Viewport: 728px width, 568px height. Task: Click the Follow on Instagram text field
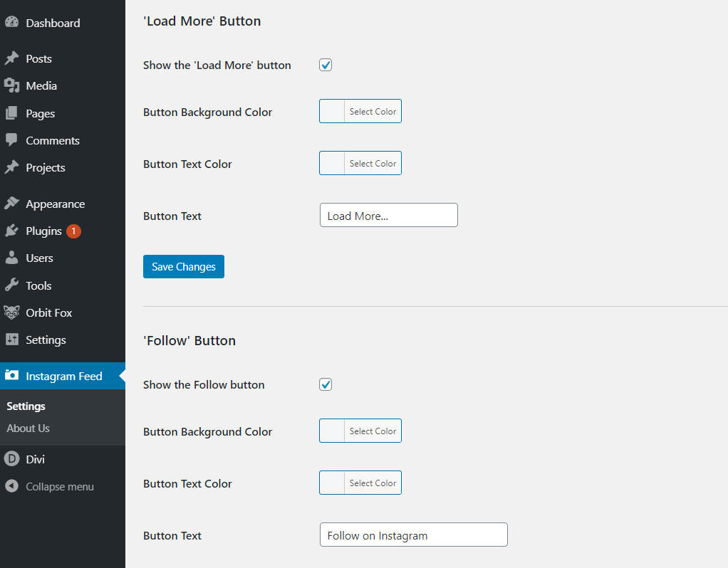click(413, 535)
